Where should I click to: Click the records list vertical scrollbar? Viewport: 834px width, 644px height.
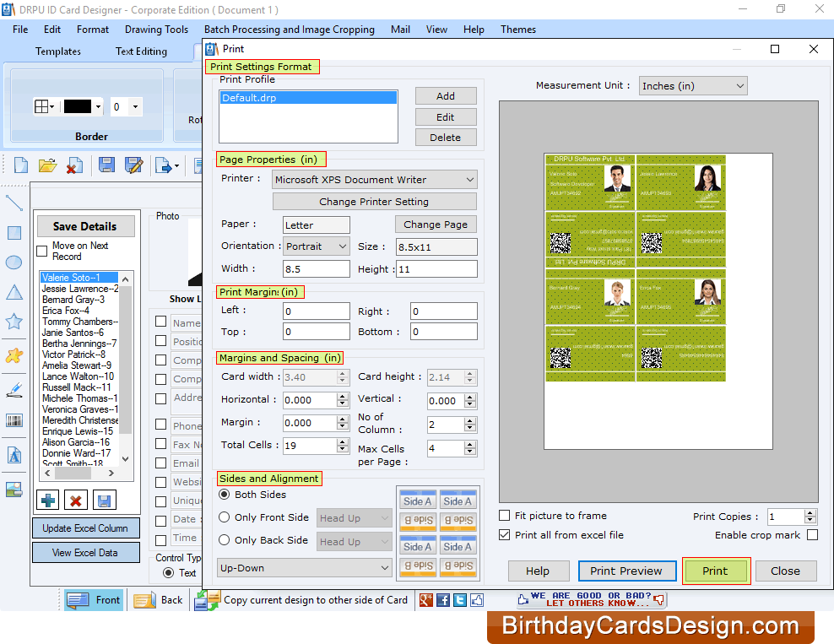[x=126, y=368]
